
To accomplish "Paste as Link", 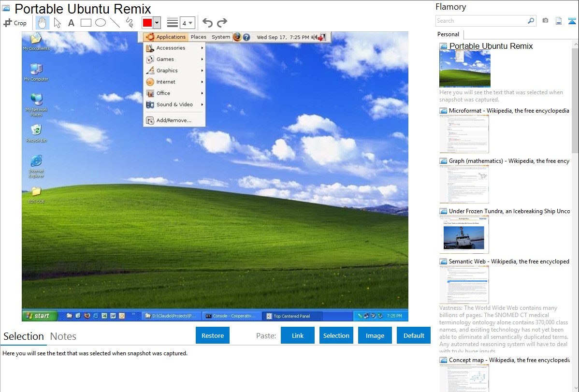I will (298, 335).
